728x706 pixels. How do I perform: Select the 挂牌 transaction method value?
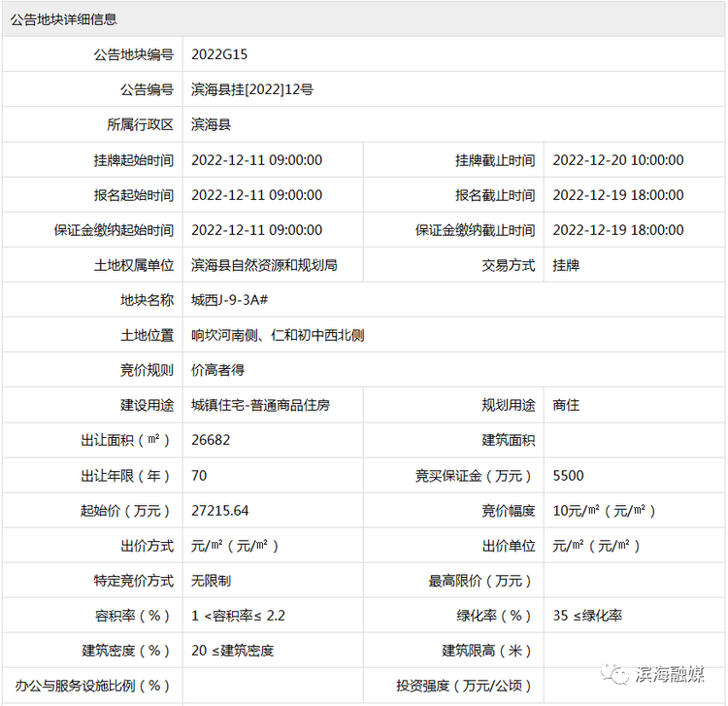(x=566, y=265)
